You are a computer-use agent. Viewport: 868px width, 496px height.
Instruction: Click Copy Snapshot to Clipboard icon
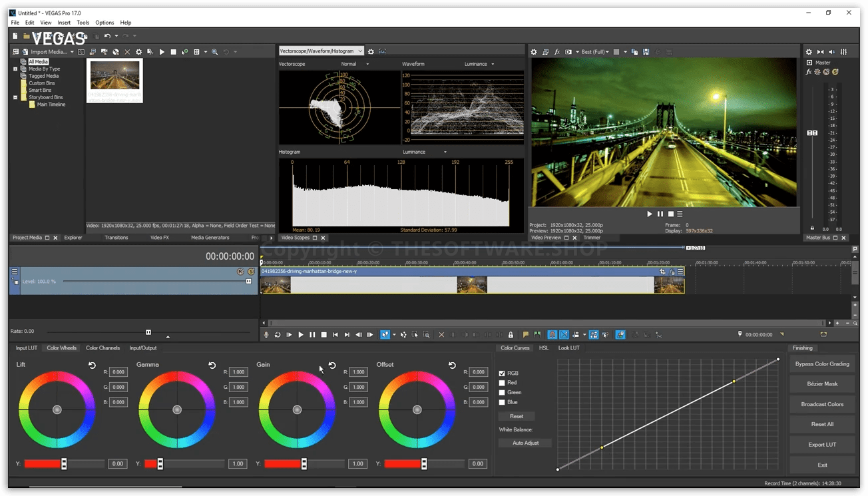[x=634, y=52]
